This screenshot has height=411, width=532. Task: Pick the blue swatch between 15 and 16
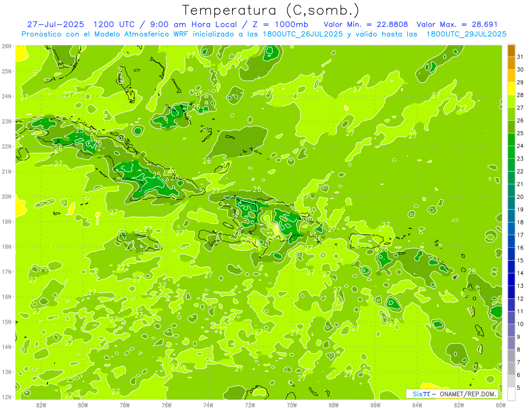tap(512, 254)
